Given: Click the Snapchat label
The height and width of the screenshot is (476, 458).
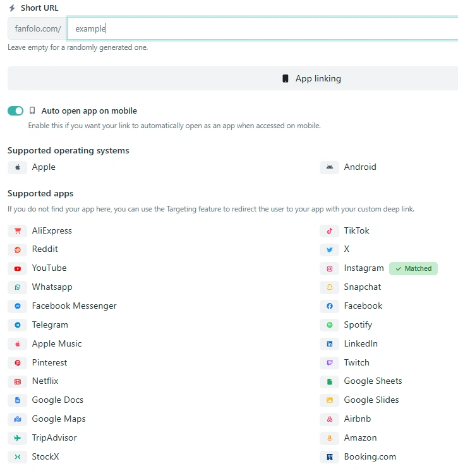Looking at the screenshot, I should tap(363, 287).
